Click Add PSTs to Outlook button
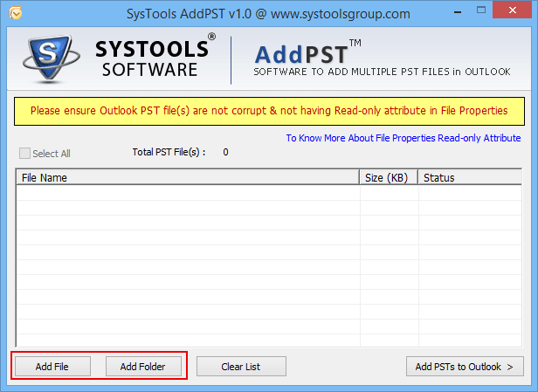The height and width of the screenshot is (392, 538). [x=465, y=367]
